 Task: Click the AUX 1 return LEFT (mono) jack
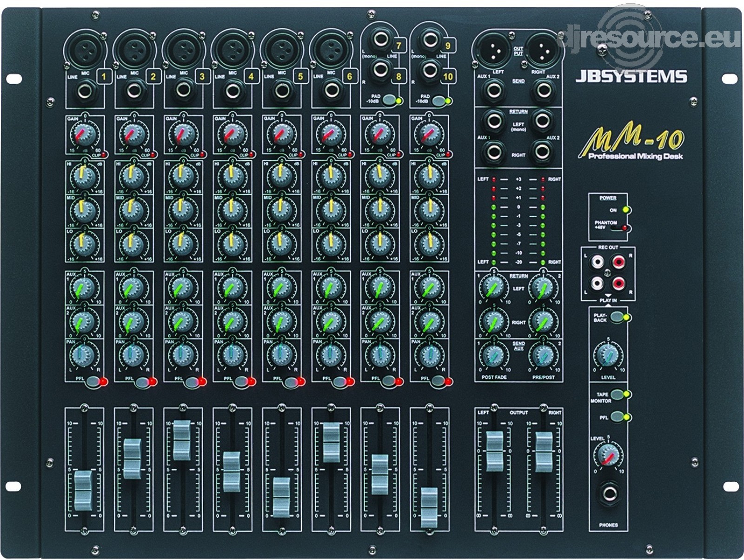[x=493, y=120]
